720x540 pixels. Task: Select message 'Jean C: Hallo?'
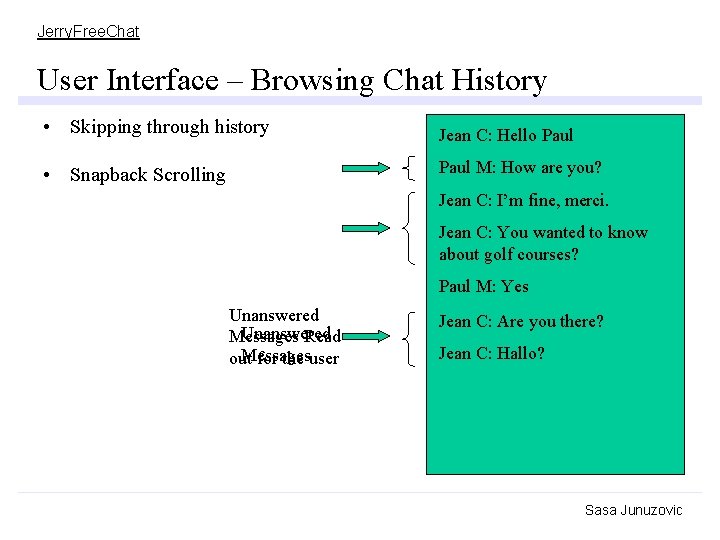[x=491, y=354]
